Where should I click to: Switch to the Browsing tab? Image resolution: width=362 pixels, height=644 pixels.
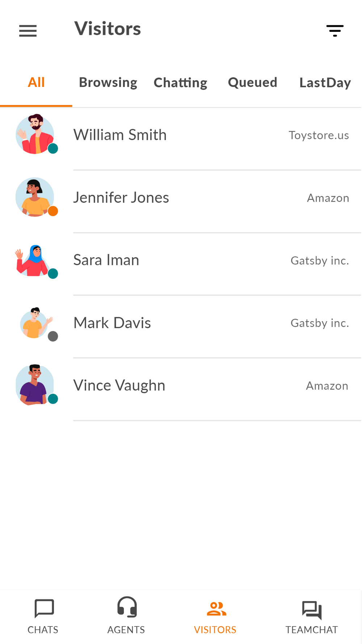(x=108, y=83)
